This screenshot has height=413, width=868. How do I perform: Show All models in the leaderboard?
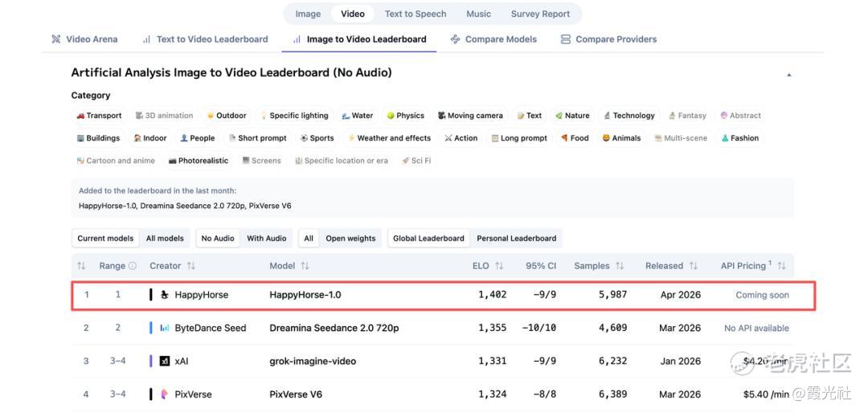165,239
